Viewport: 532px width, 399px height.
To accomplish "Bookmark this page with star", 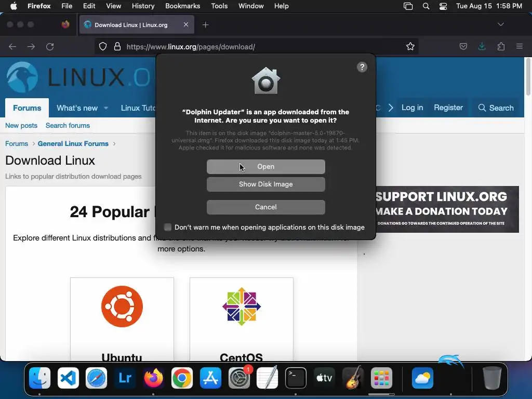I will click(410, 46).
